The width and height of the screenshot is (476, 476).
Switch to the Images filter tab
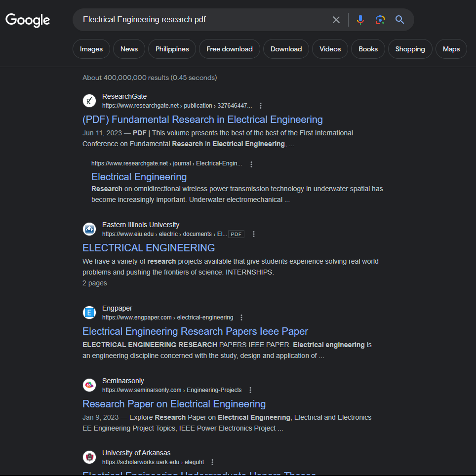(91, 49)
